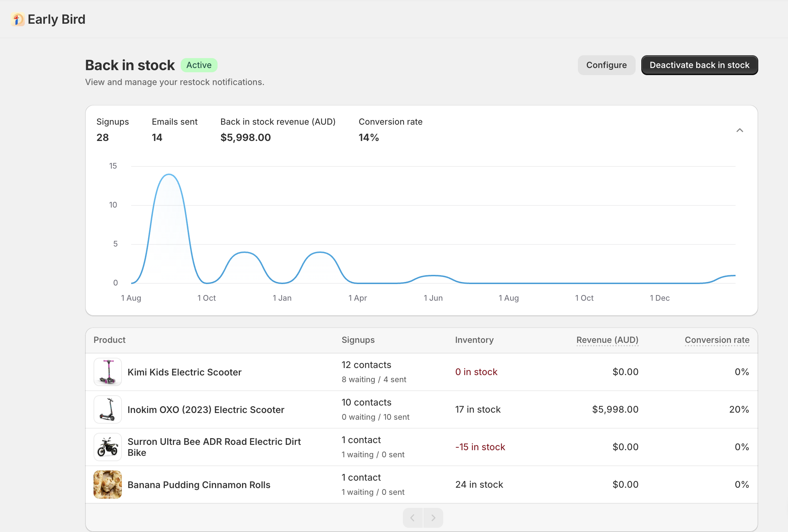Open the Inokim OXO (2023) product row
The height and width of the screenshot is (532, 788).
[206, 409]
